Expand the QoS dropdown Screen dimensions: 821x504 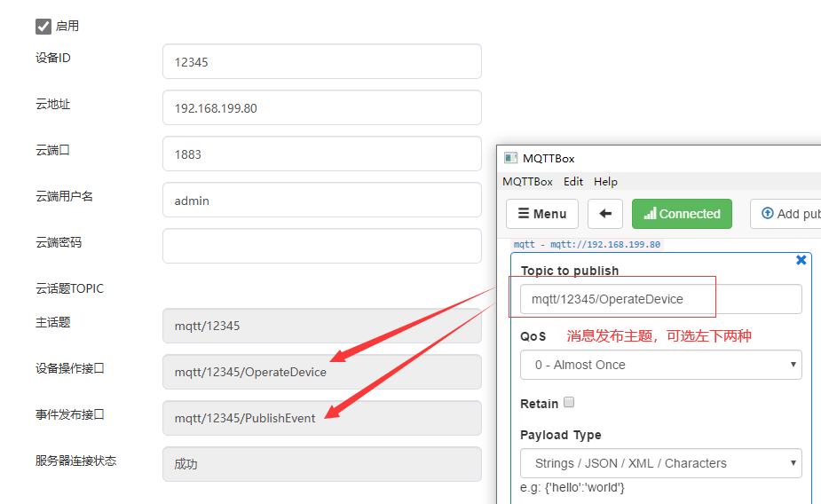(x=660, y=365)
